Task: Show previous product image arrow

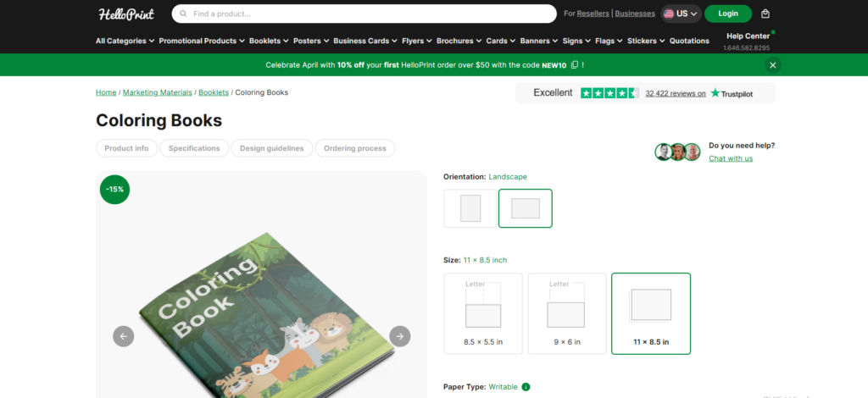Action: pos(124,336)
